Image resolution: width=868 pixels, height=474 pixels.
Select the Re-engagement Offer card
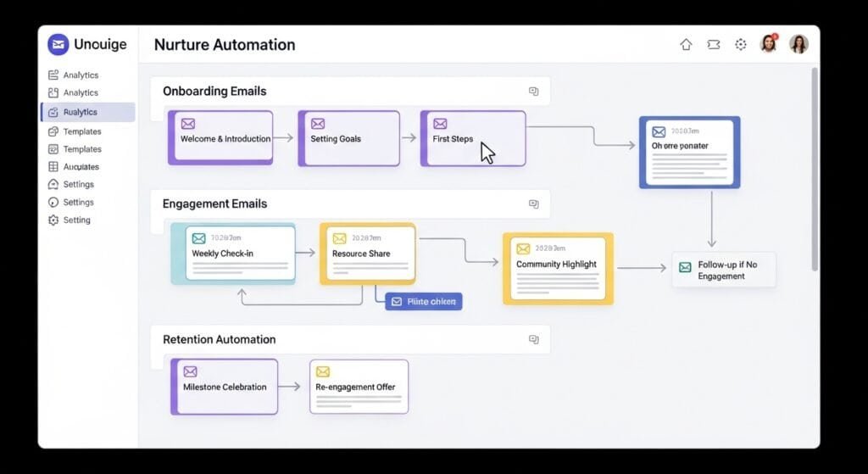[359, 387]
